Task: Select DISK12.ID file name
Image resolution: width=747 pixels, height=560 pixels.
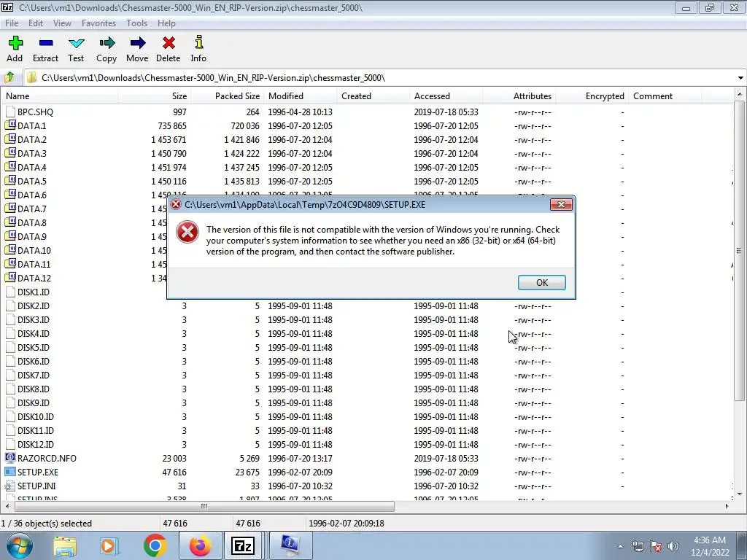Action: tap(36, 444)
